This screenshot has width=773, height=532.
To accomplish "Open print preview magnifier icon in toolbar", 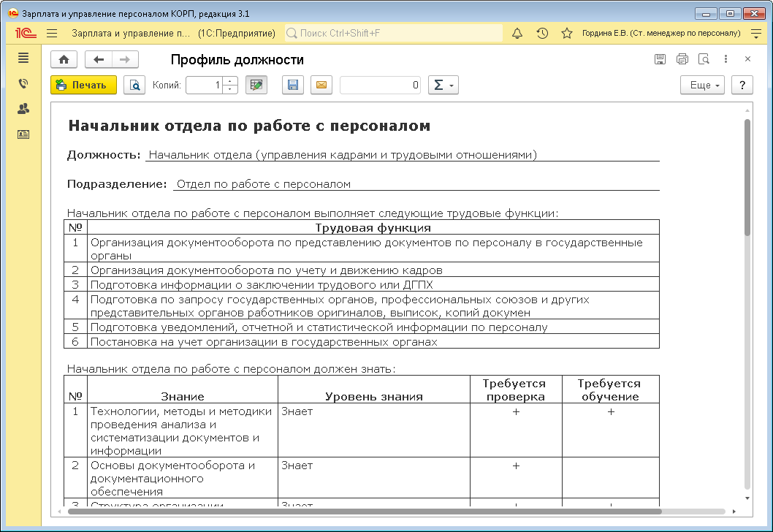I will [134, 85].
